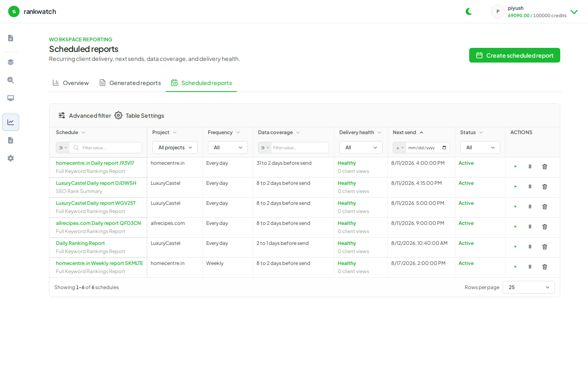Change the Schedule filter operator
This screenshot has height=368, width=588.
63,148
